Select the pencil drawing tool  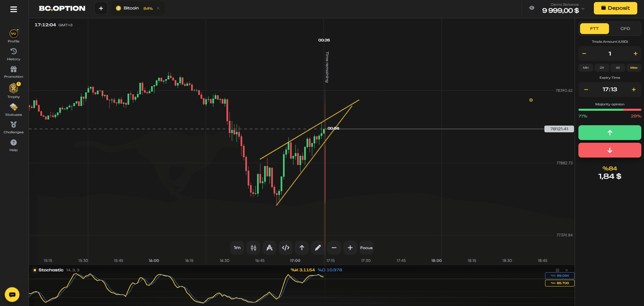click(x=318, y=248)
